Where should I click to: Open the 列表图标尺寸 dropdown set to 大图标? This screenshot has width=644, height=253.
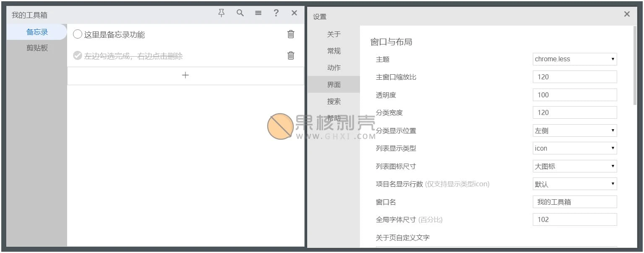(574, 166)
